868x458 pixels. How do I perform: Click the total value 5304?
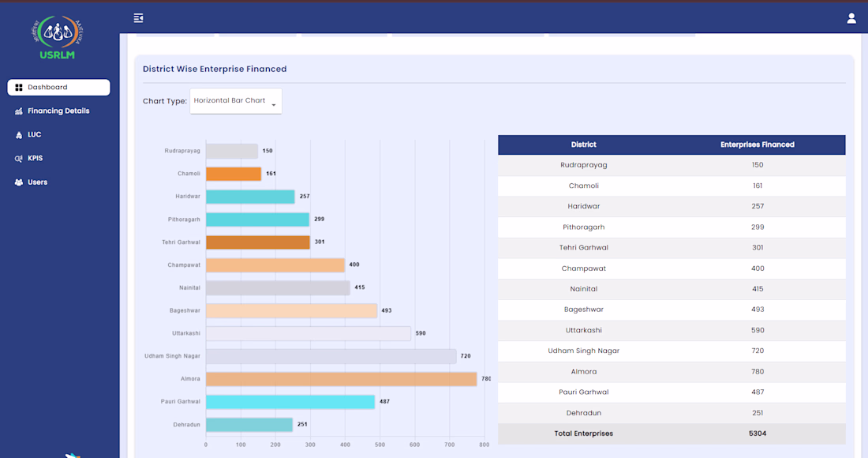758,434
